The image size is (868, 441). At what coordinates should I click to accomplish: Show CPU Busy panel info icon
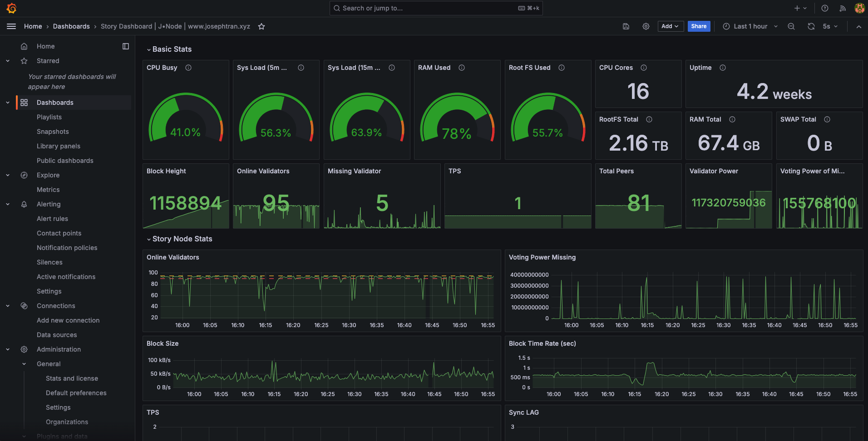coord(188,68)
